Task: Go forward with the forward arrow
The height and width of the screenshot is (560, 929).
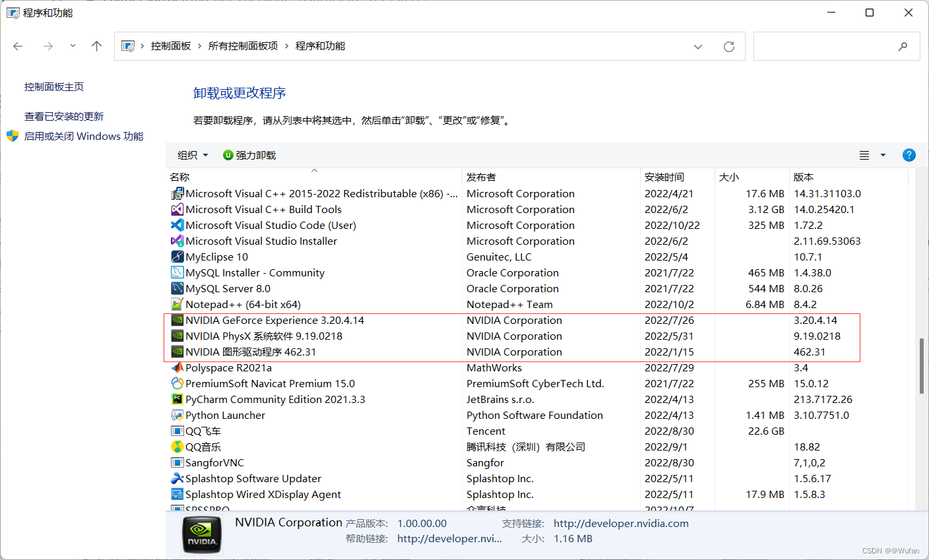Action: tap(48, 46)
